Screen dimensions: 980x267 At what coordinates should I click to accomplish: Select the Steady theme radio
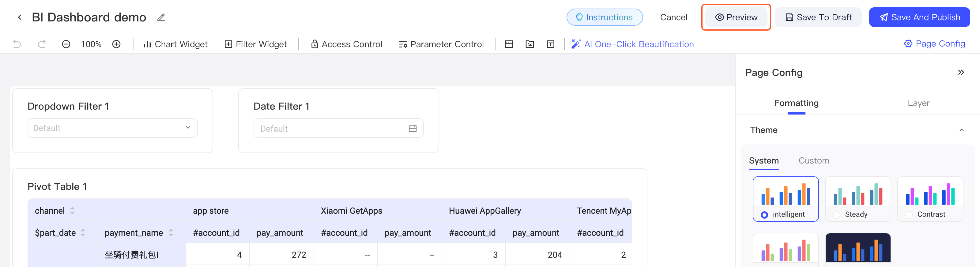(837, 215)
